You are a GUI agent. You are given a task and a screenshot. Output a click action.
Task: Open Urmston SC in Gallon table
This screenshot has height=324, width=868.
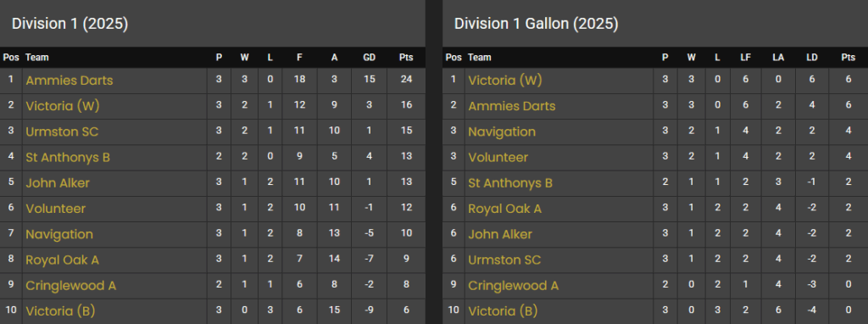[x=504, y=260]
